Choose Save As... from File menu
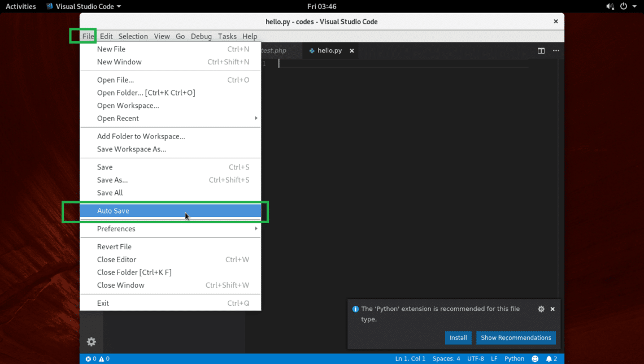Screen dimensions: 644x364 (112, 180)
